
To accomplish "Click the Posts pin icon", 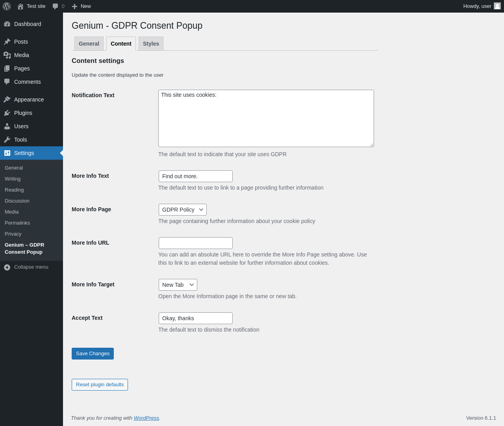I will tap(7, 42).
